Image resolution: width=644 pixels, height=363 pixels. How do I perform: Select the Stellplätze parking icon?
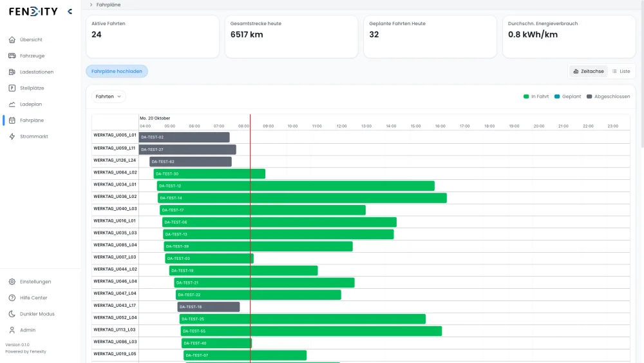coord(12,88)
